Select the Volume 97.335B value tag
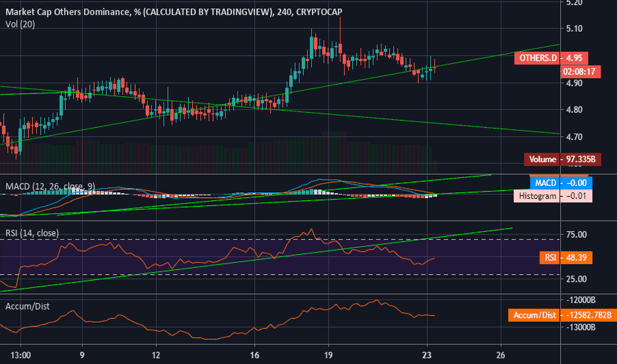617x364 pixels. pyautogui.click(x=562, y=159)
